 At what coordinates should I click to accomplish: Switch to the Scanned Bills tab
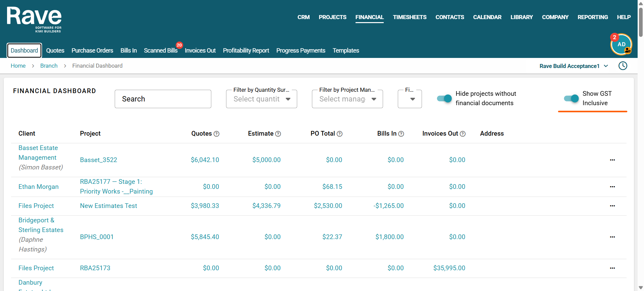click(161, 51)
